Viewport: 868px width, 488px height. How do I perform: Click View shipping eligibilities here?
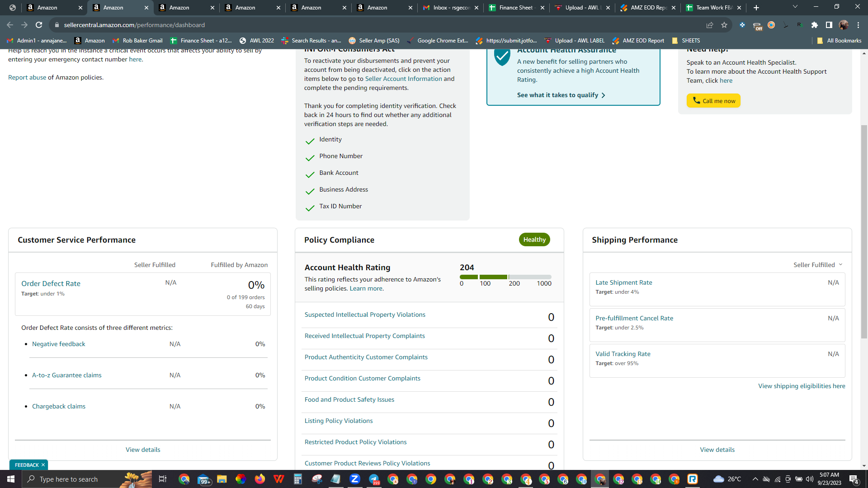pos(802,386)
